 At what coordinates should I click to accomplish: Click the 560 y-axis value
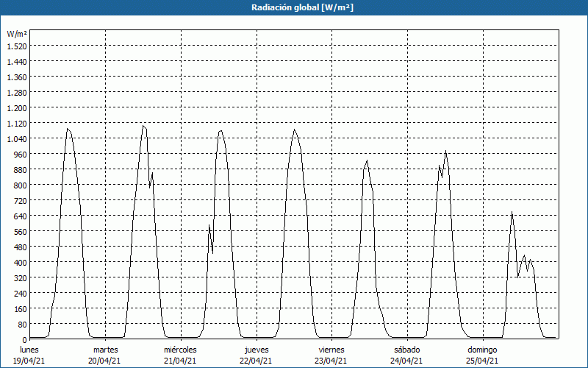(x=21, y=232)
